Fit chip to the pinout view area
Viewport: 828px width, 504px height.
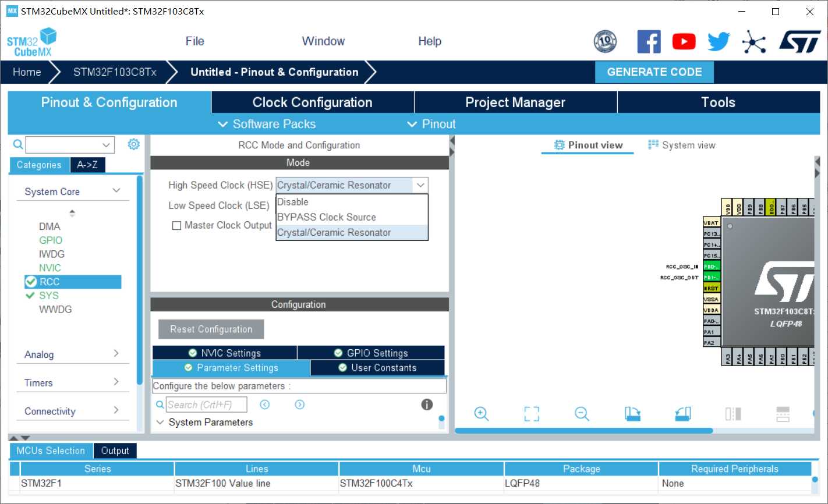tap(532, 414)
